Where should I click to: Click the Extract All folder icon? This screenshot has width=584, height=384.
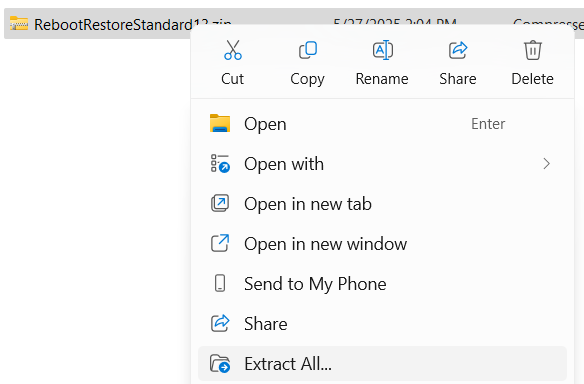tap(220, 364)
